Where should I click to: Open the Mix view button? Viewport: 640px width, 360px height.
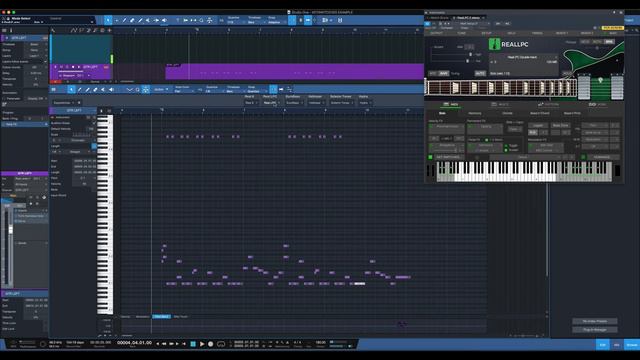coord(617,344)
